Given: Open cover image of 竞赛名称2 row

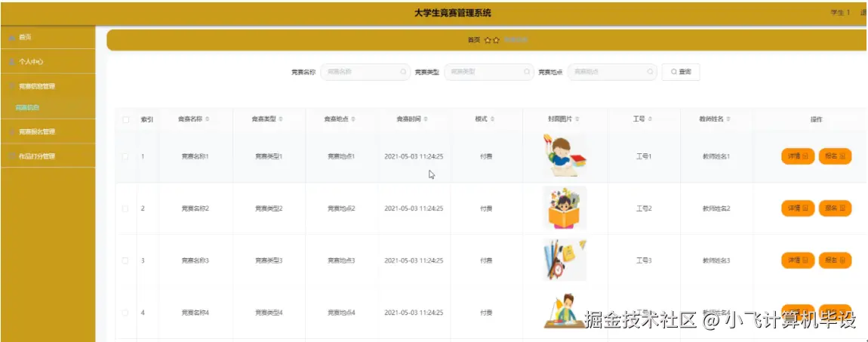Looking at the screenshot, I should 565,208.
